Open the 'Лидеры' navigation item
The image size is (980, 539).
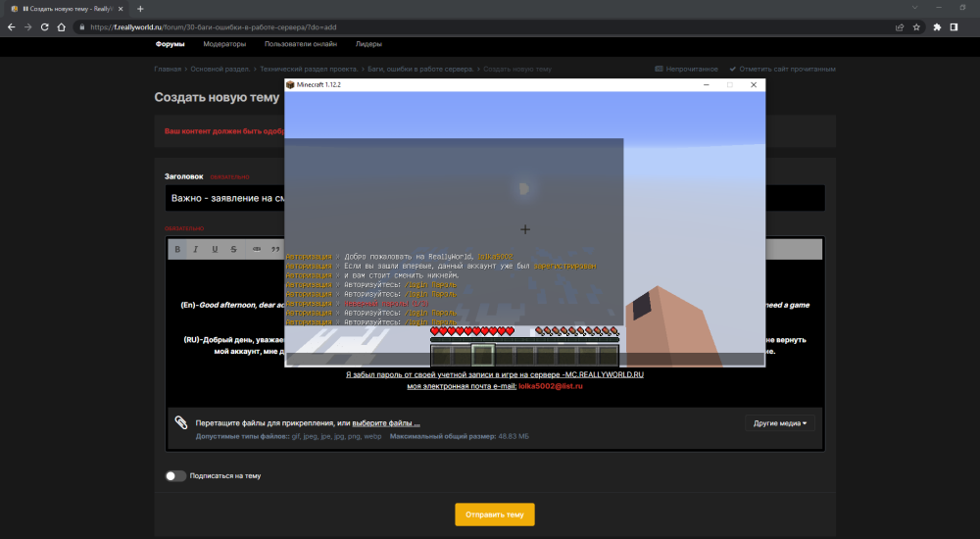pyautogui.click(x=368, y=44)
